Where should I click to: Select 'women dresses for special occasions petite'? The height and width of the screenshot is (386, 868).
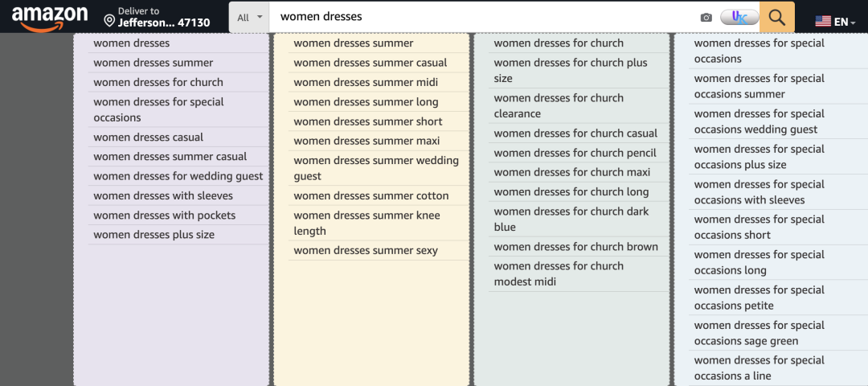(x=759, y=298)
